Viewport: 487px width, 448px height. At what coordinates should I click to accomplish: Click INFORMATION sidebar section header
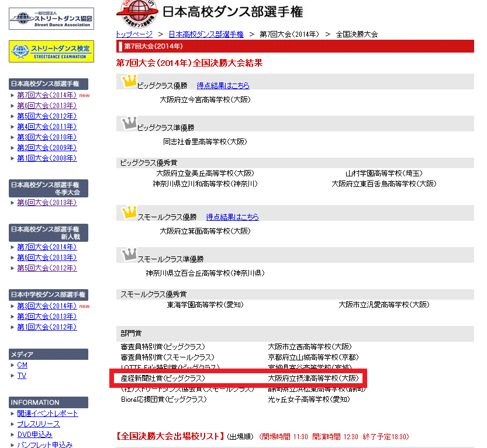point(49,402)
